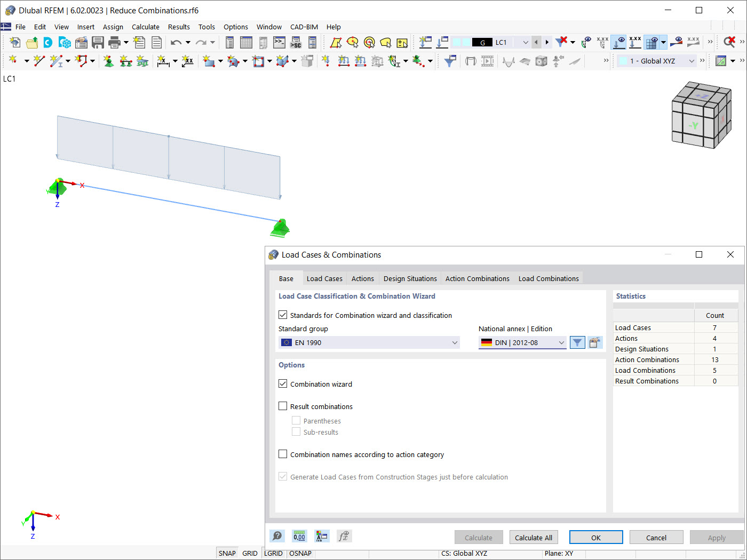Viewport: 747px width, 560px height.
Task: Add a new line support icon
Action: pyautogui.click(x=125, y=61)
